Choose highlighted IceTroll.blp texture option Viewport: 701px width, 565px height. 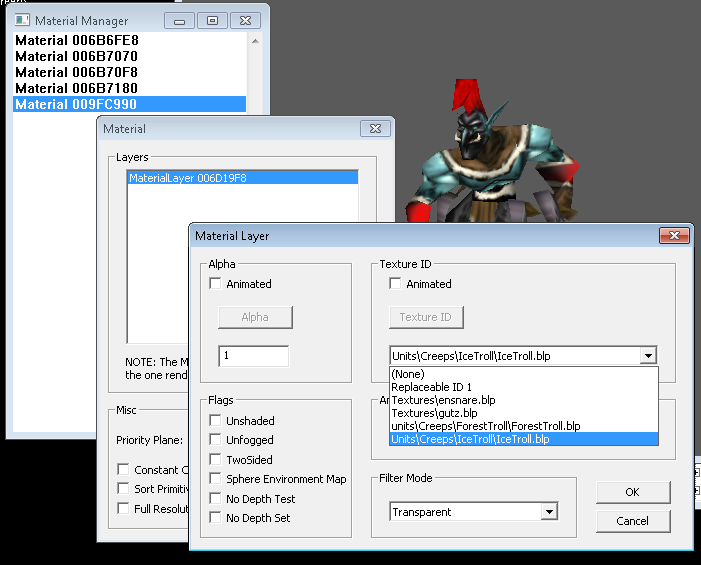tap(524, 439)
